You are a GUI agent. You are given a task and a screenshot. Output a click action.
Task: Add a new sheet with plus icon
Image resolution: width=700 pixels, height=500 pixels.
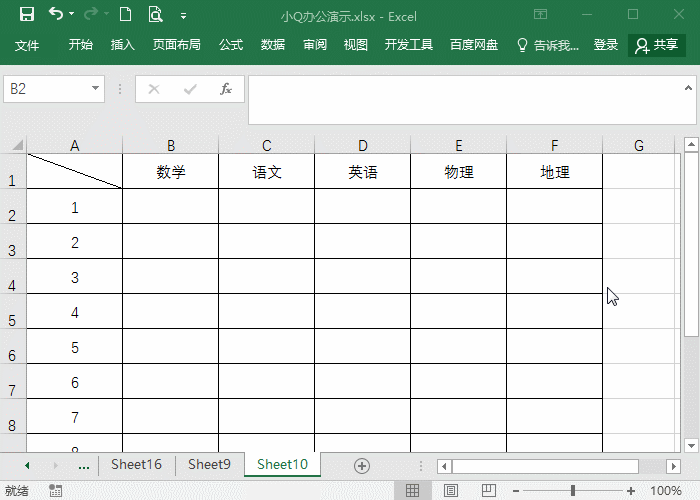pos(362,466)
